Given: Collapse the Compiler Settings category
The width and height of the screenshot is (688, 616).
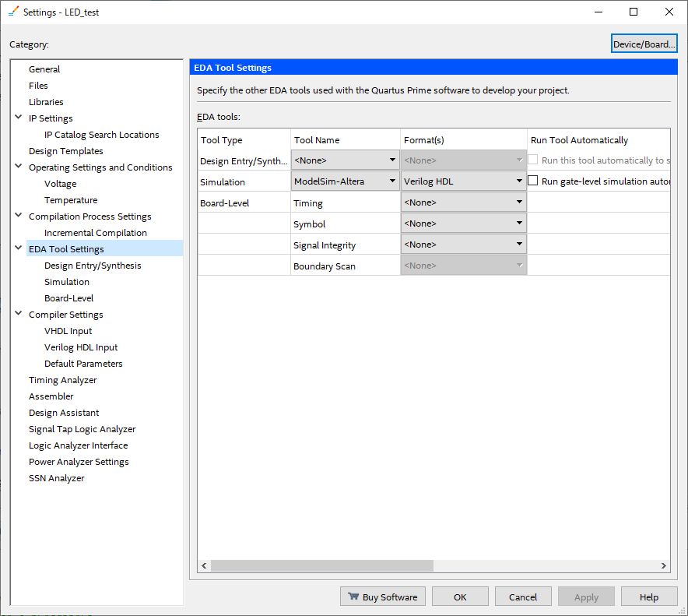Looking at the screenshot, I should [19, 315].
